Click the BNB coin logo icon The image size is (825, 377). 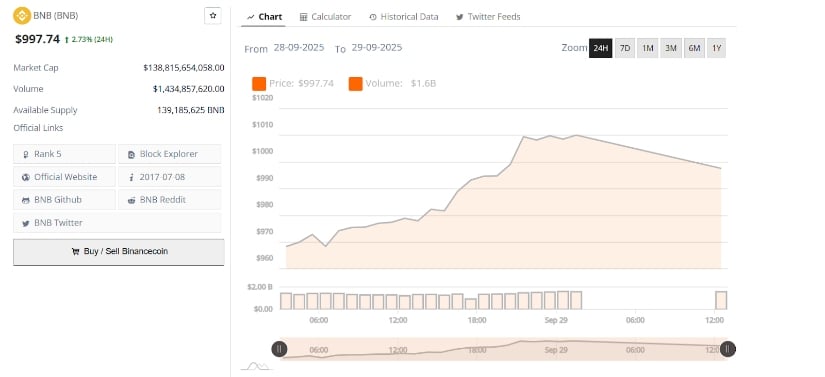pos(22,16)
